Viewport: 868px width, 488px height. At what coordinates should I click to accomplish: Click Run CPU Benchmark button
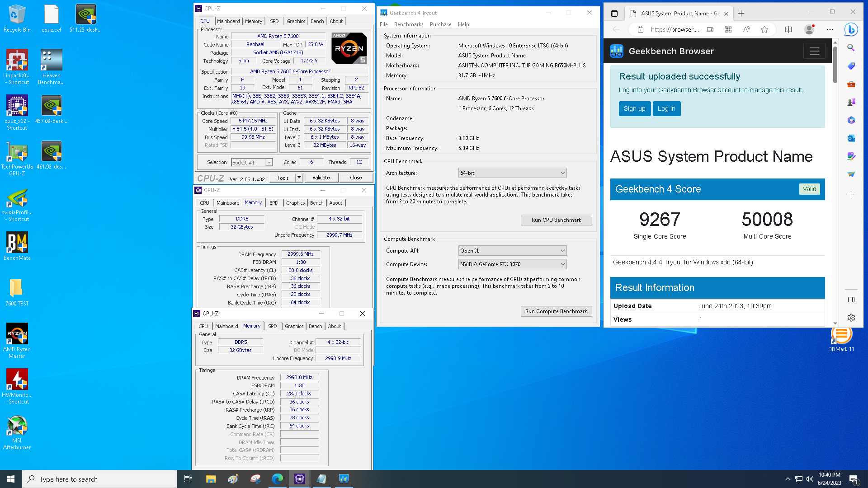[x=556, y=220]
